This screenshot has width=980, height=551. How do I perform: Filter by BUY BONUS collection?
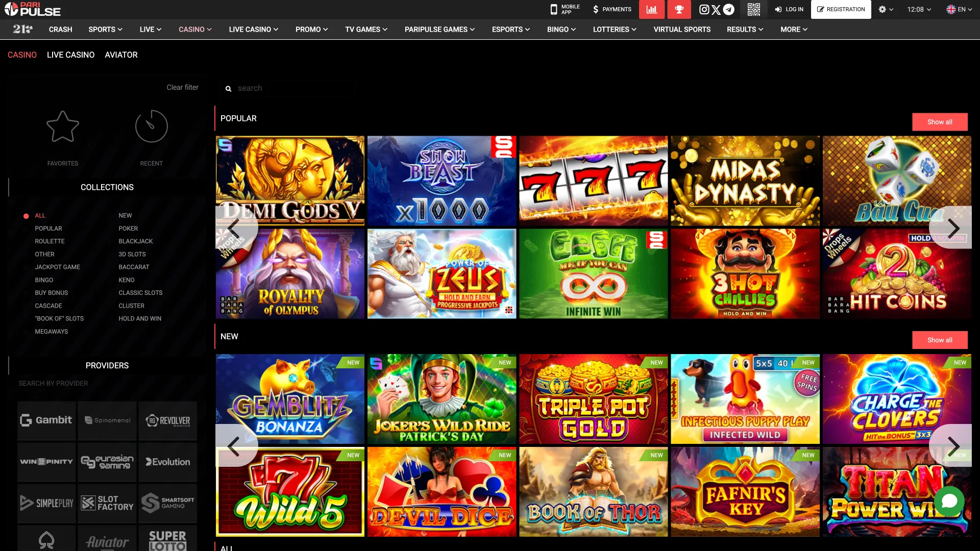[51, 293]
